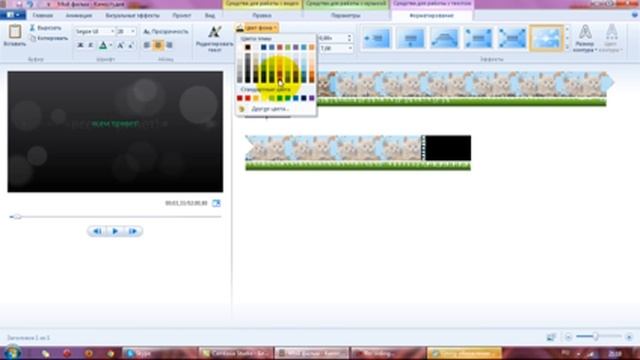The height and width of the screenshot is (360, 640).
Task: Apply the first text effect thumbnail
Action: tap(376, 38)
